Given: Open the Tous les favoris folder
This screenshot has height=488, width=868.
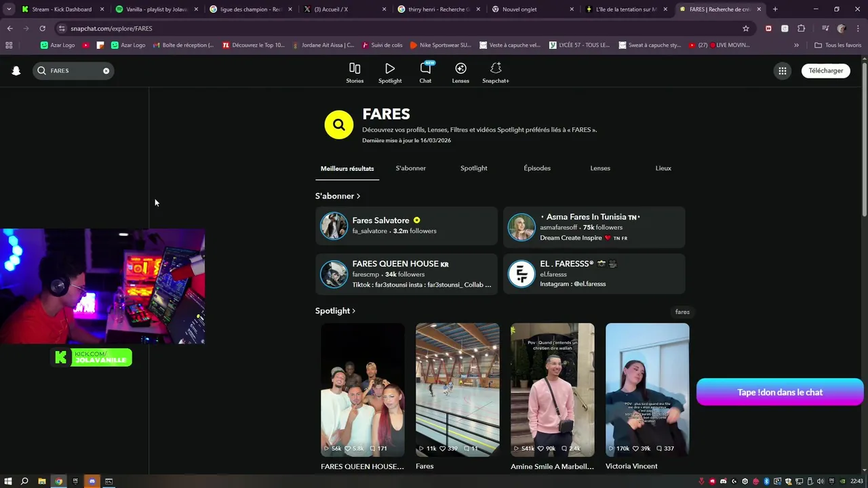Looking at the screenshot, I should pos(838,45).
